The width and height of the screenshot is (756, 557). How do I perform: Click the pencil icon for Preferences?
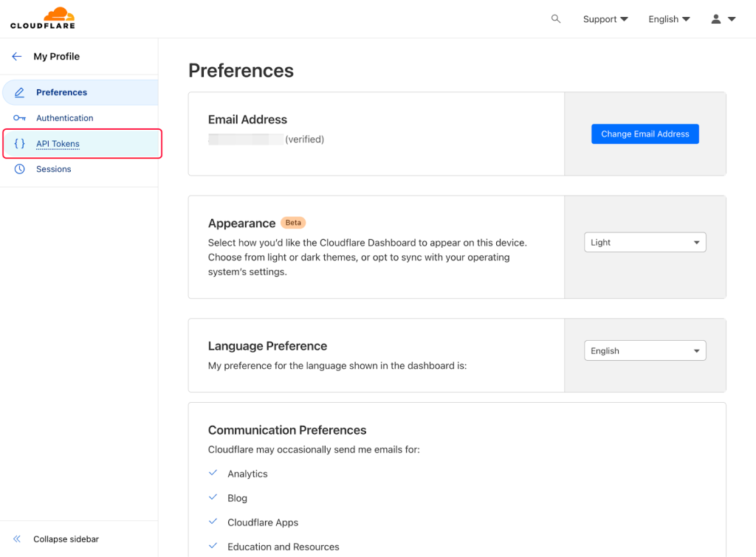(20, 93)
